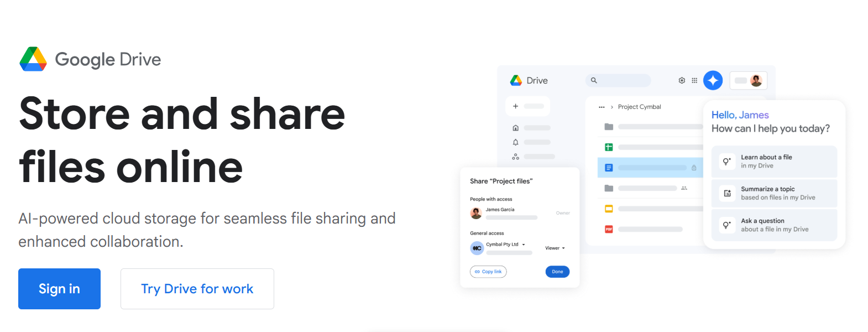
Task: Choose the Learn about a file option
Action: (x=774, y=162)
